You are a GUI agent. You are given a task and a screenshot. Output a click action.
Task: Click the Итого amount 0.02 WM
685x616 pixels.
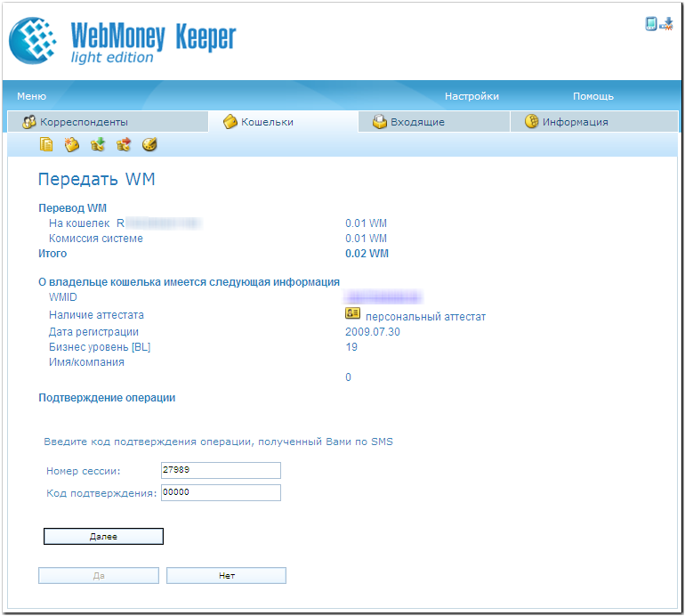tap(367, 254)
